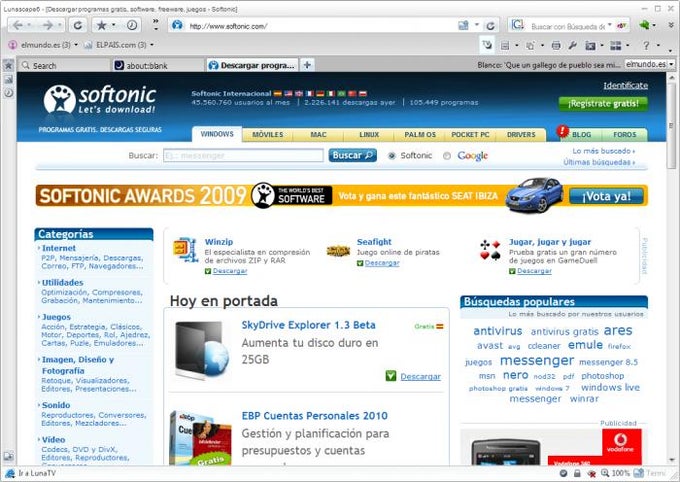Go back with the browser back arrow
This screenshot has height=482, width=680.
(18, 25)
